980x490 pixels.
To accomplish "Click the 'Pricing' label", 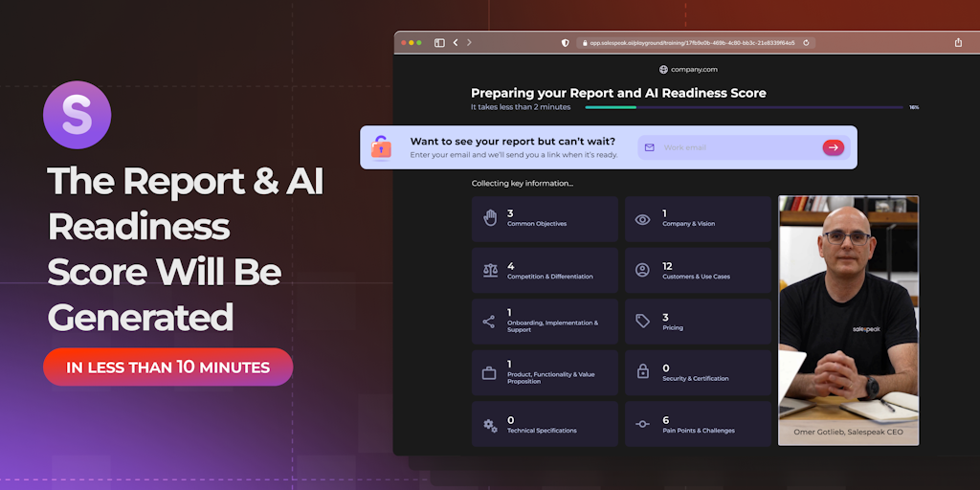I will click(673, 327).
